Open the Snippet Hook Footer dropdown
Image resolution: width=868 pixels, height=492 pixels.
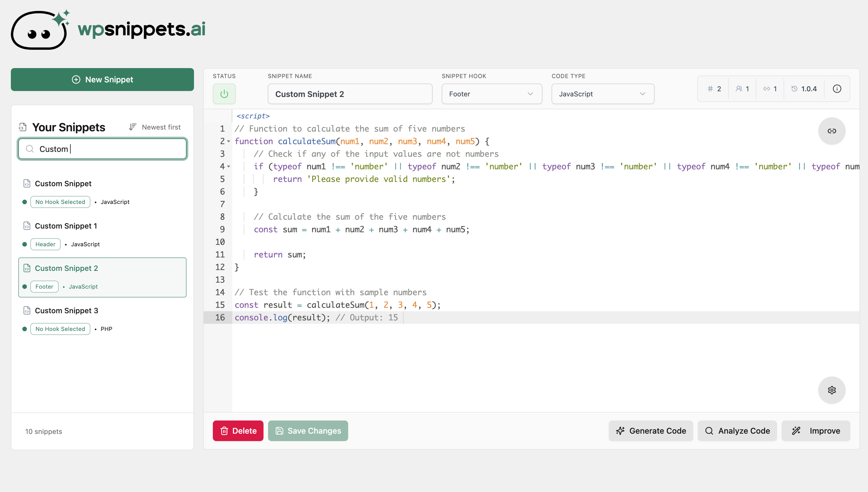(x=492, y=94)
